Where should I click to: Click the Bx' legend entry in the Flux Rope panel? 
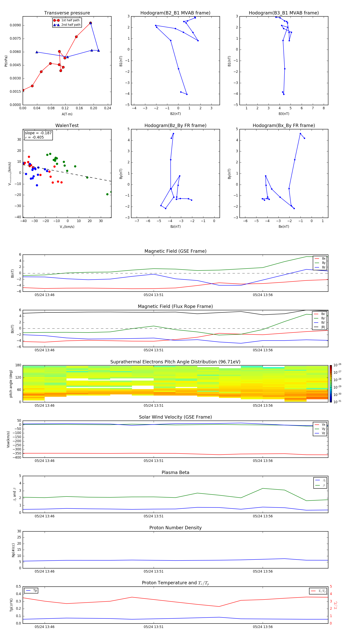pyautogui.click(x=320, y=314)
